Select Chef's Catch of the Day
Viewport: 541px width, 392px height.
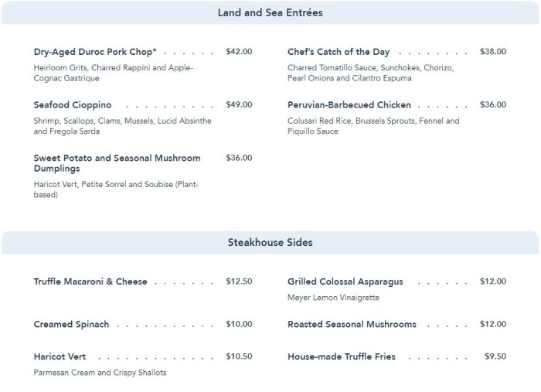click(x=339, y=52)
